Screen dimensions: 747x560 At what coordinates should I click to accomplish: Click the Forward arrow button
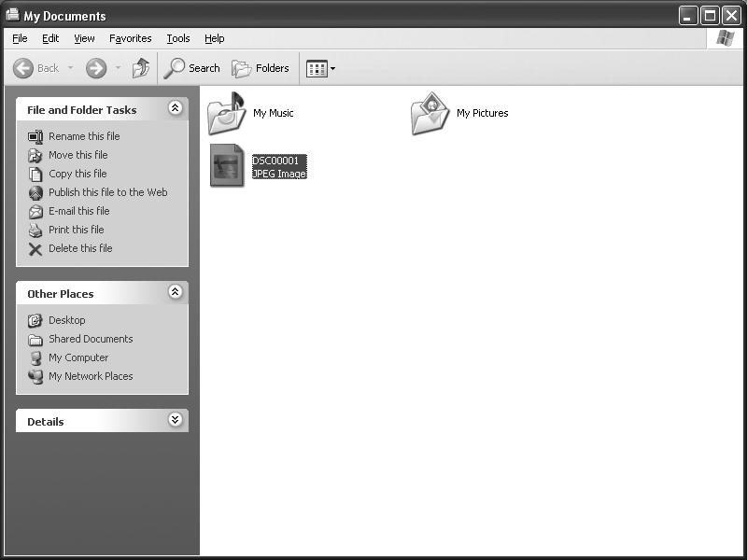point(96,68)
